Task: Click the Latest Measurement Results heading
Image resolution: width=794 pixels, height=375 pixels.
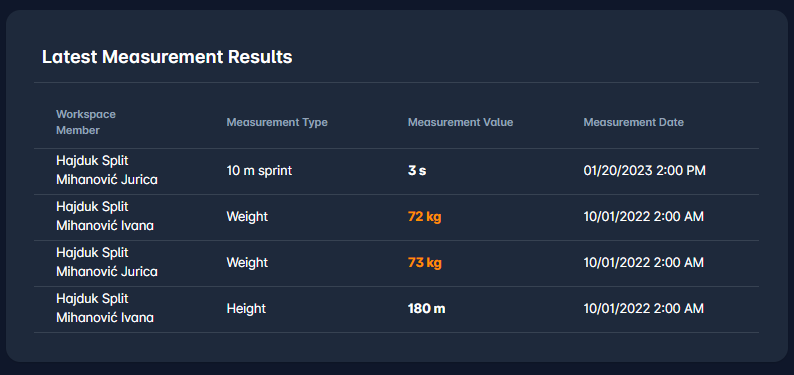Action: tap(167, 57)
